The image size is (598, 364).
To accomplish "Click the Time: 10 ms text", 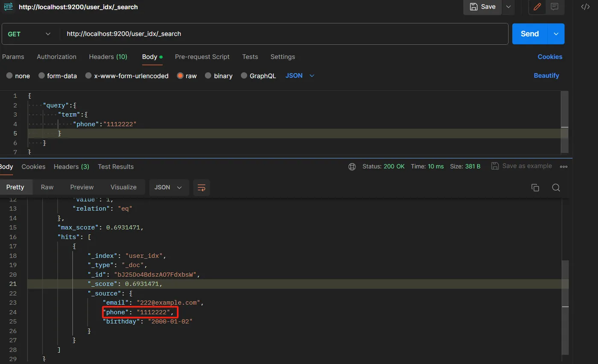I will tap(427, 166).
